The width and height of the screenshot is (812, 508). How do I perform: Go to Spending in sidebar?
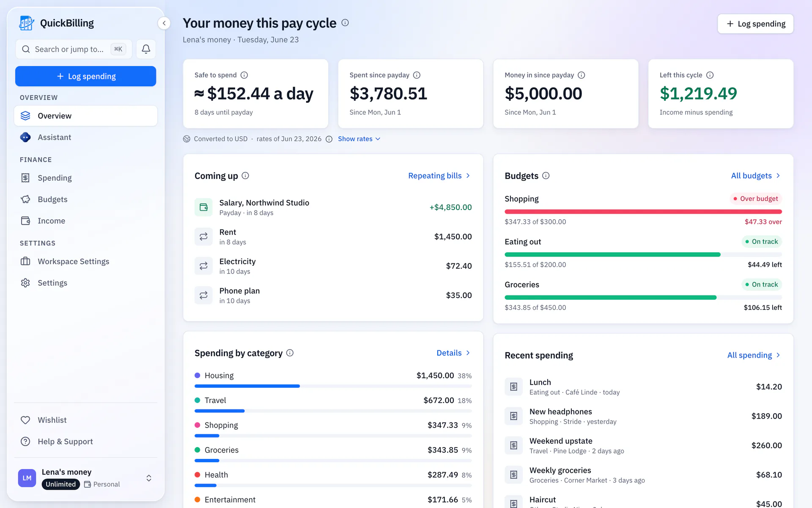pos(85,178)
